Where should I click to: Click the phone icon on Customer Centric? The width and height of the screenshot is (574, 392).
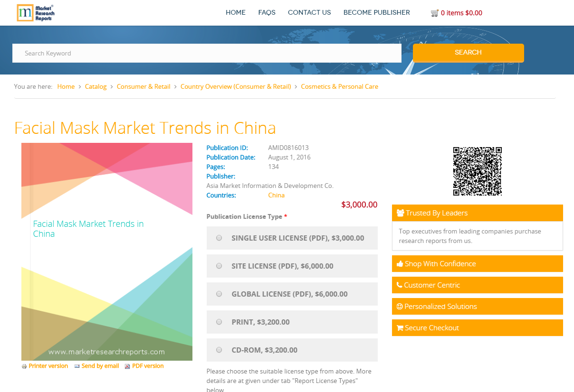pyautogui.click(x=399, y=285)
